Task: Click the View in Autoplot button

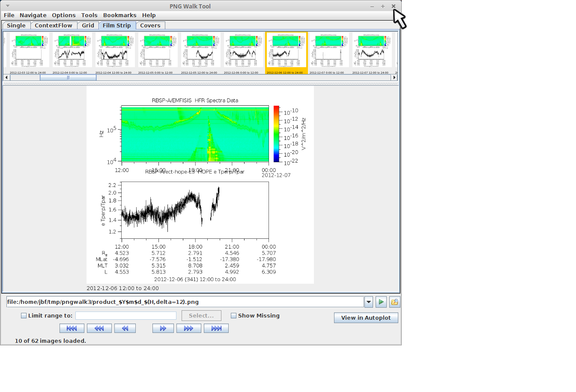Action: pyautogui.click(x=366, y=318)
